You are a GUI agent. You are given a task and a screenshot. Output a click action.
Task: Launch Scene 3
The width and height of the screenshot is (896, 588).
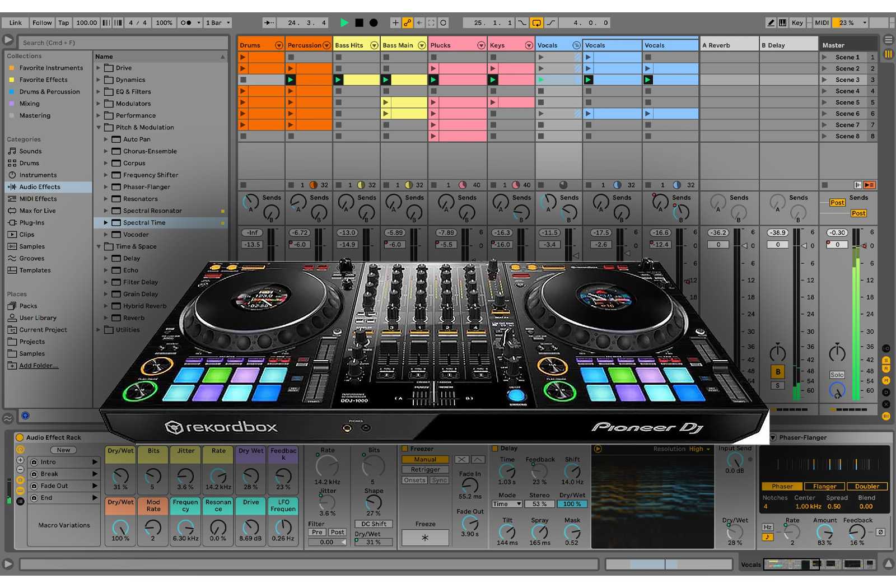824,80
